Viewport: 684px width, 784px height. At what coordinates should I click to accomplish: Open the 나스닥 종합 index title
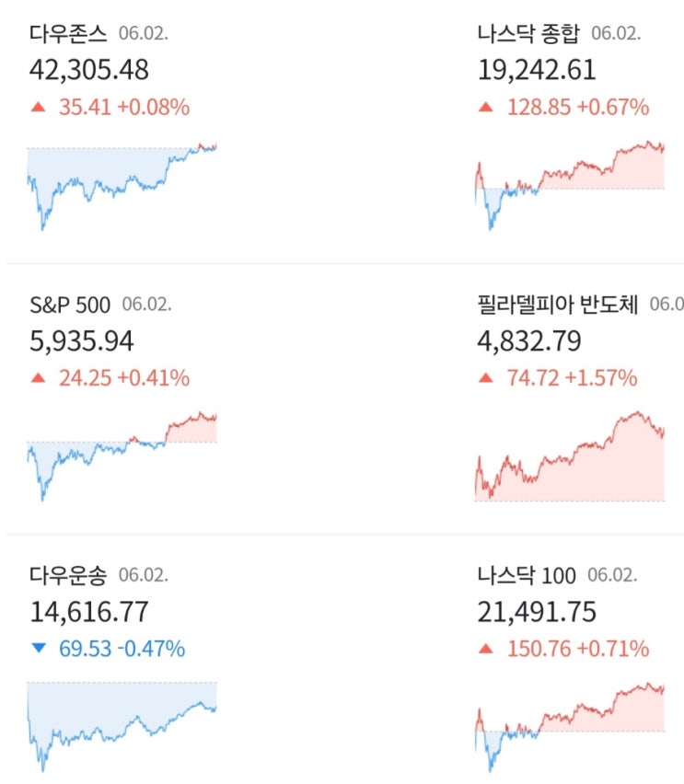pos(528,34)
